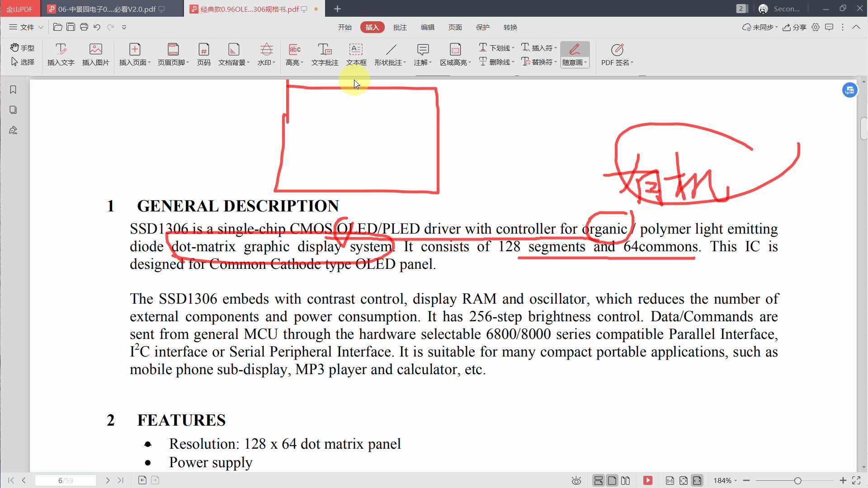The width and height of the screenshot is (868, 488).
Task: Click Underline (下划线) button
Action: pos(496,47)
